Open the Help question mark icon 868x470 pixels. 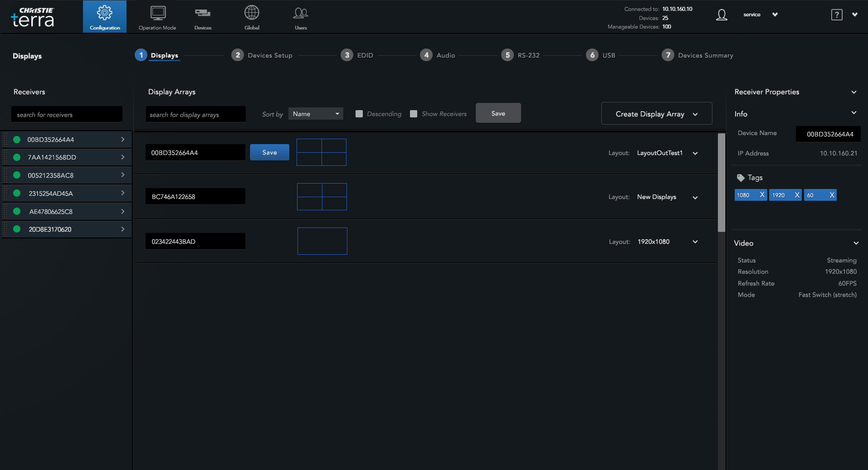coord(836,14)
